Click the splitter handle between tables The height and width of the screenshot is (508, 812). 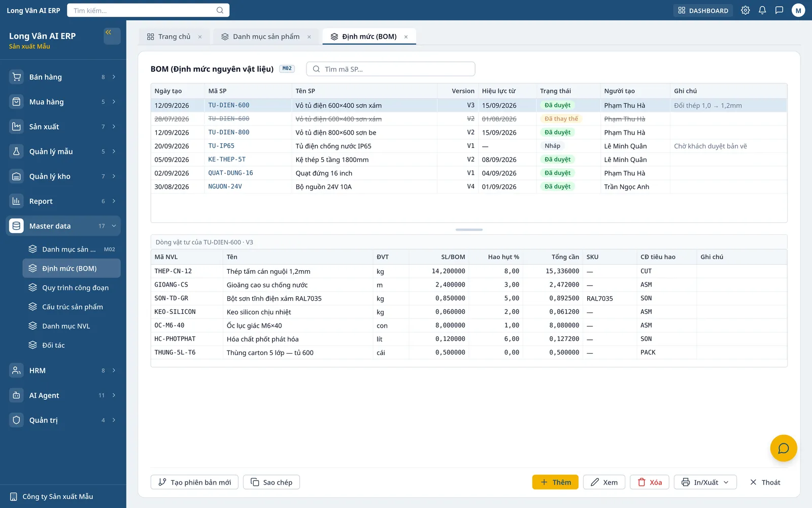point(469,230)
